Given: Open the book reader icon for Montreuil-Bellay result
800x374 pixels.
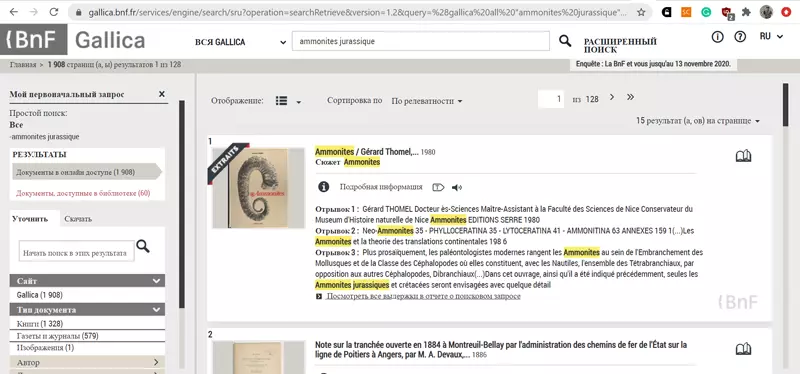Looking at the screenshot, I should pos(743,349).
